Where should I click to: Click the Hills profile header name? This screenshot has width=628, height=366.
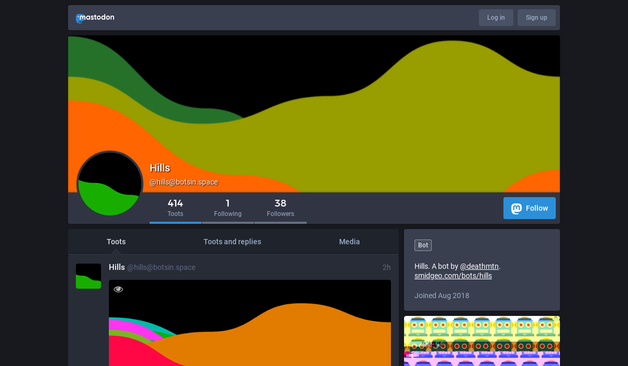(x=160, y=168)
